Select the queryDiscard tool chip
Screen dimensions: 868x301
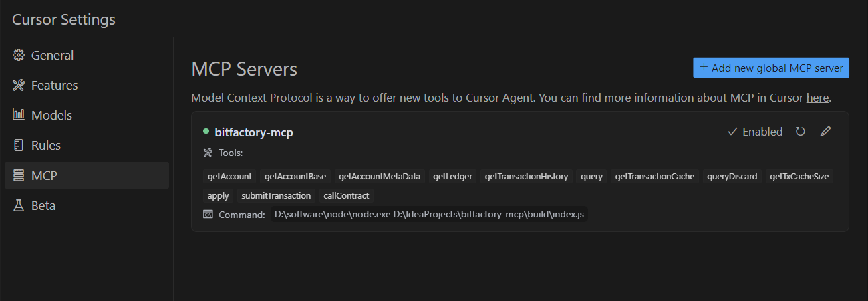pyautogui.click(x=732, y=177)
